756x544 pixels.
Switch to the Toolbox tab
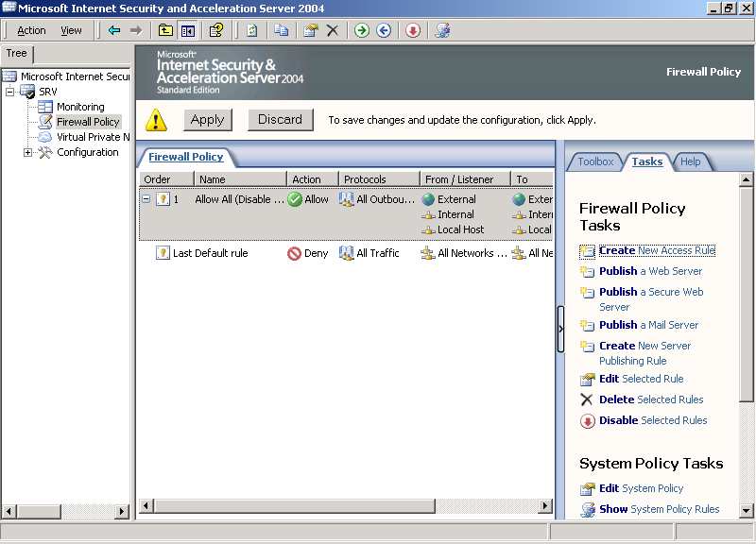[x=595, y=161]
